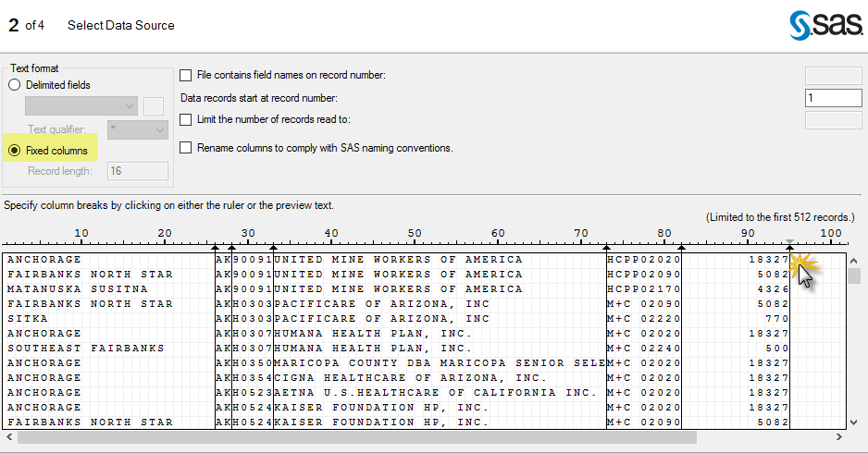Click the vertical scrollbar thumb

click(853, 276)
